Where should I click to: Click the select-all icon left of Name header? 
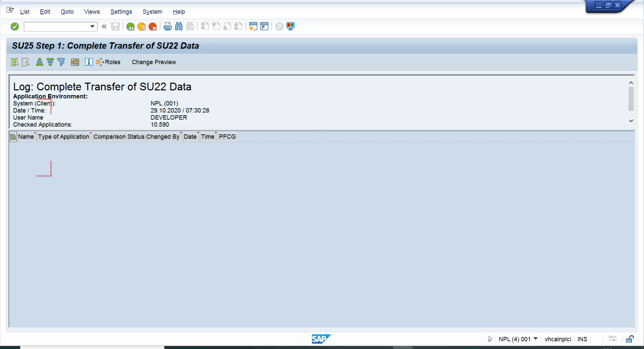point(13,137)
